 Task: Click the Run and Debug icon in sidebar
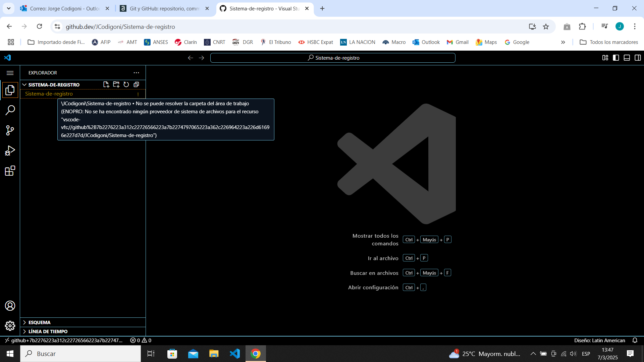10,151
